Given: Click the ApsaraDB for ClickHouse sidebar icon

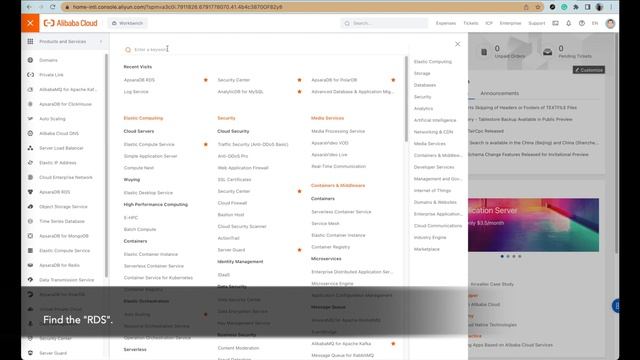Looking at the screenshot, I should click(x=30, y=104).
